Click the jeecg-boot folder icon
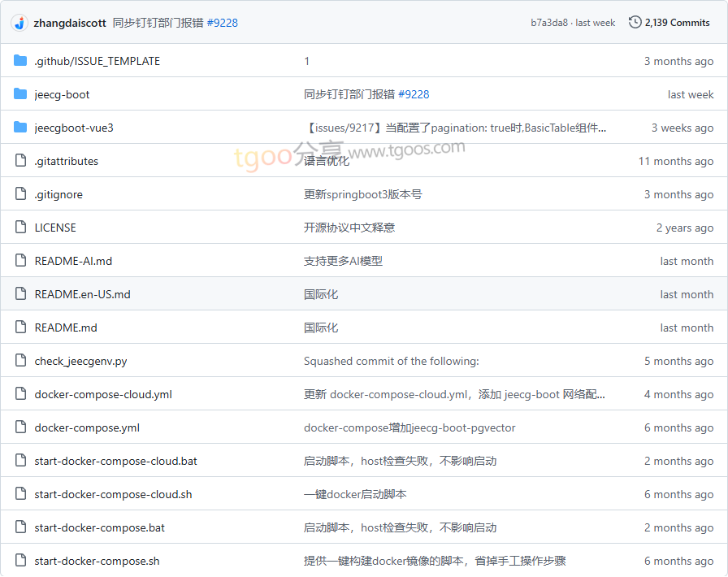The width and height of the screenshot is (728, 577). coord(20,94)
